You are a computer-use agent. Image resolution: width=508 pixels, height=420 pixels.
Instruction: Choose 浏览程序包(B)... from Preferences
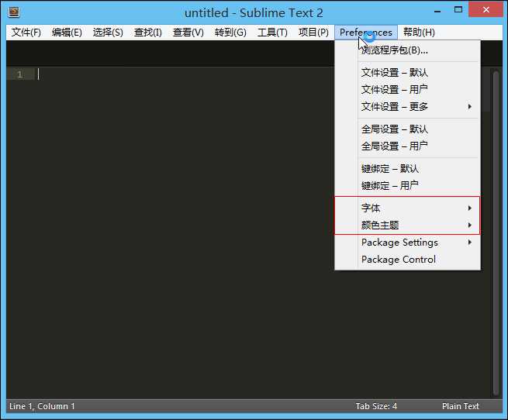click(408, 50)
